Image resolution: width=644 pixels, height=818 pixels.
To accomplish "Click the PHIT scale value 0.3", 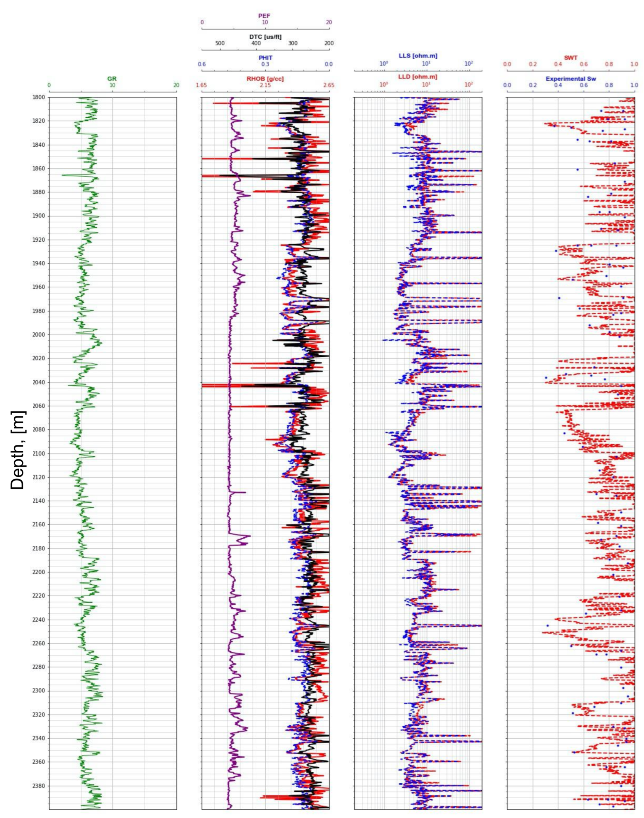I will tap(265, 64).
